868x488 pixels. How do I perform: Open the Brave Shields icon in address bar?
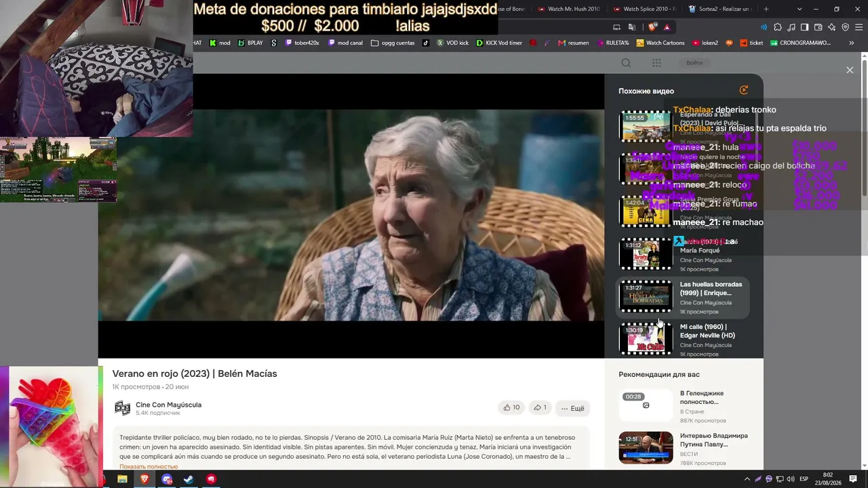click(x=652, y=27)
